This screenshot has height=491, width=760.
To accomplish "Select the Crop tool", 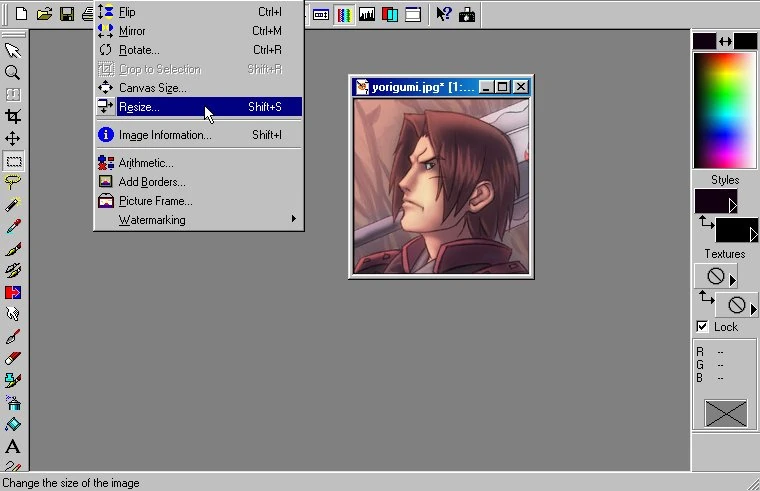I will (x=13, y=116).
